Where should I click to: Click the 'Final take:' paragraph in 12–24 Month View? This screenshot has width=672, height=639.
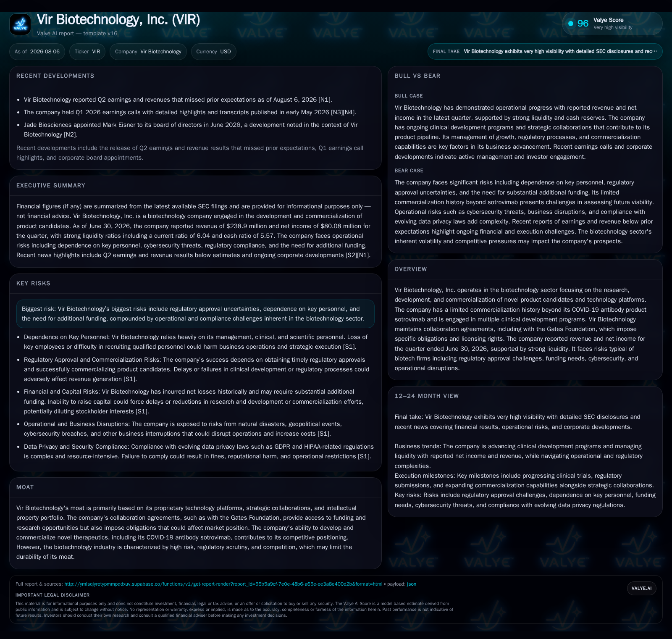point(517,422)
